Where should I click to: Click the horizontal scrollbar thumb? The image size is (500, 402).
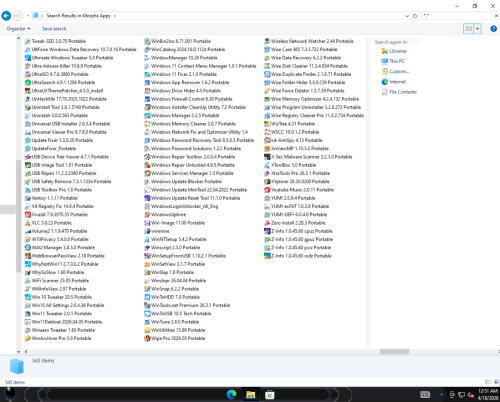394,351
